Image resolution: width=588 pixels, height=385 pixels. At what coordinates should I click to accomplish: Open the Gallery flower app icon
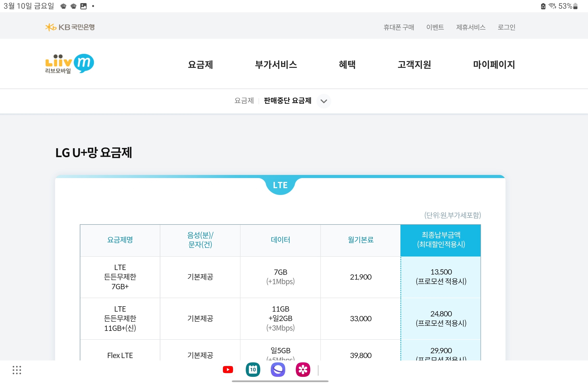[x=303, y=370]
